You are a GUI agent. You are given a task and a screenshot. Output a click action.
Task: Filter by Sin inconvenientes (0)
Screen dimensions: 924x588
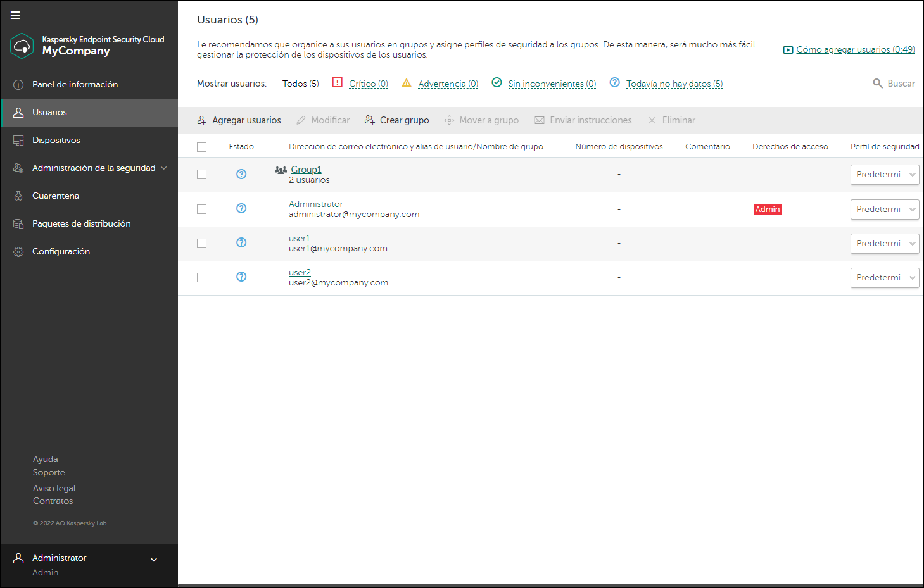552,84
